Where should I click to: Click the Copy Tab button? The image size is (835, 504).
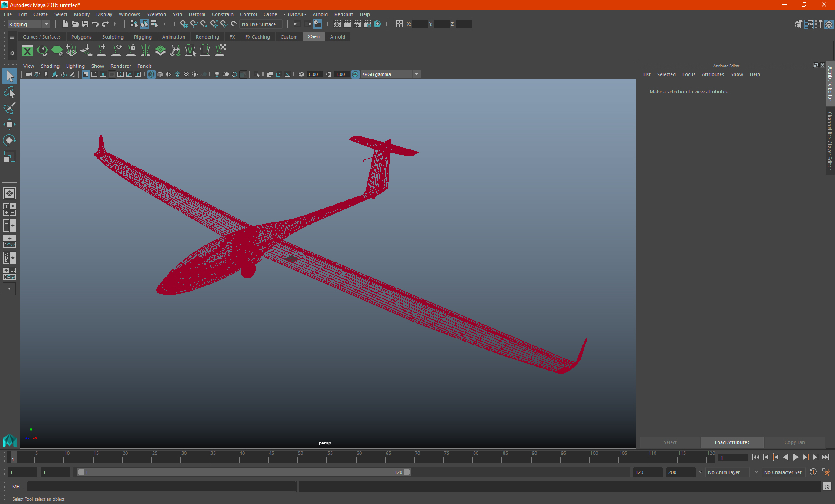795,442
